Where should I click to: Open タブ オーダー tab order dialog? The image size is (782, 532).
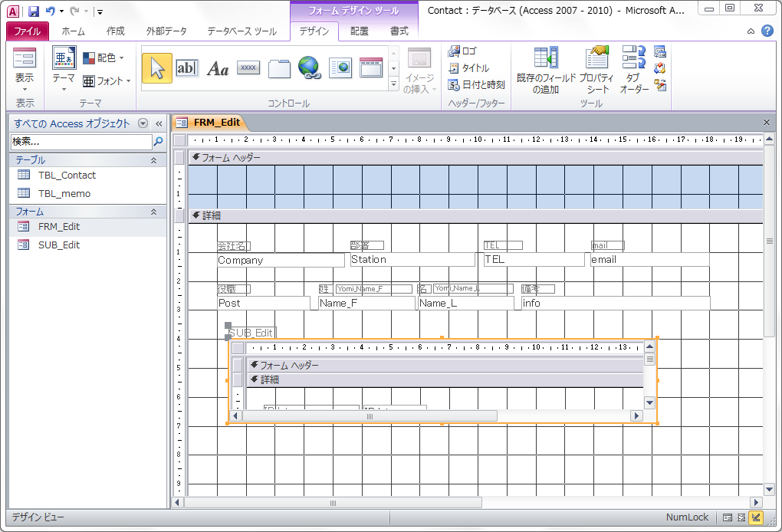633,70
